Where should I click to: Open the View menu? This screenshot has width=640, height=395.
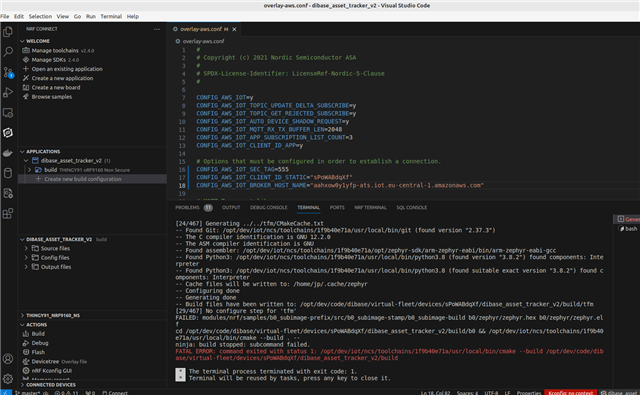pos(62,16)
